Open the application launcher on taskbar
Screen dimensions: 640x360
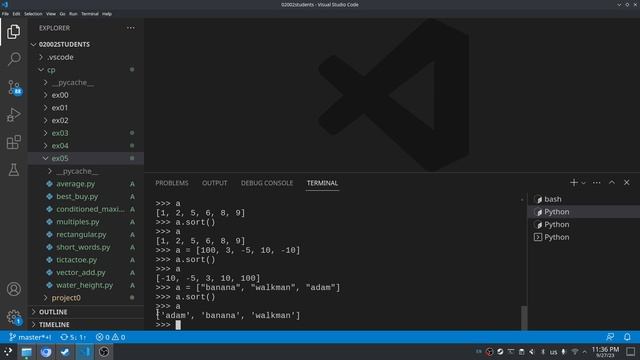click(x=8, y=351)
